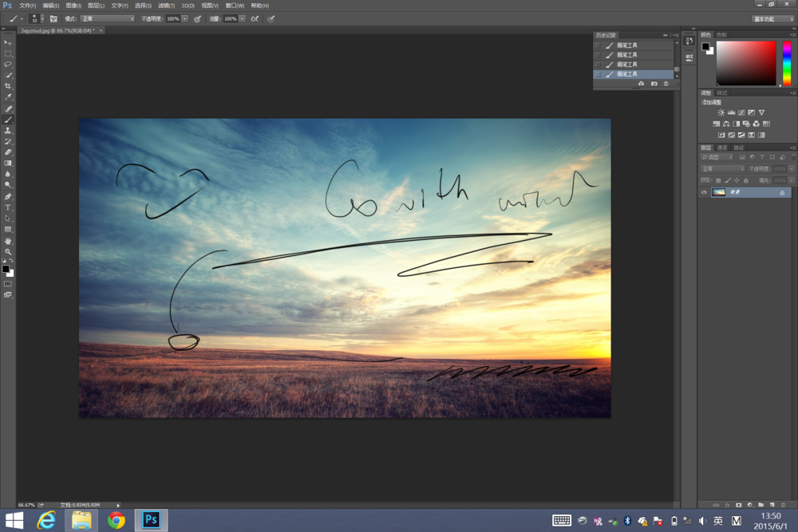Add Brightness/Contrast adjustment
798x532 pixels.
click(x=721, y=113)
